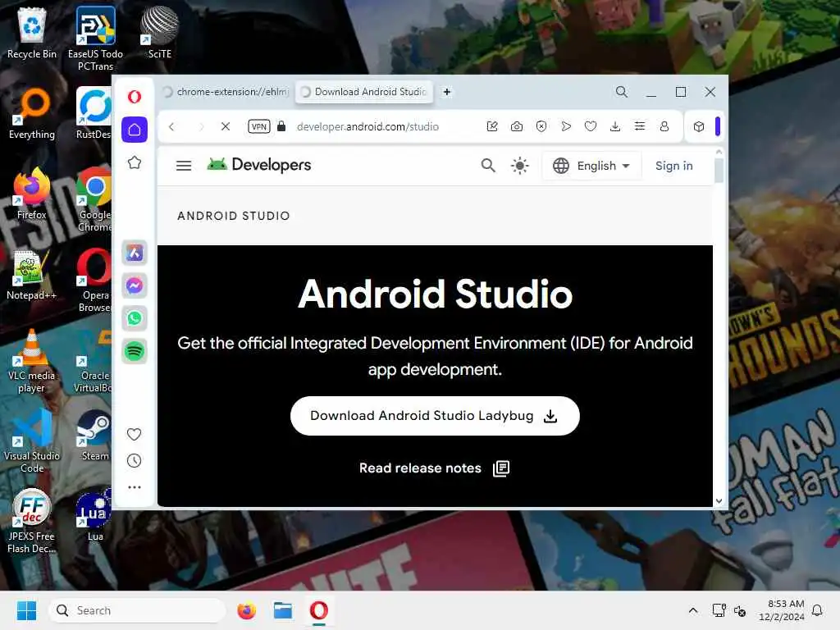
Task: Click the taskbar Search box
Action: (137, 610)
